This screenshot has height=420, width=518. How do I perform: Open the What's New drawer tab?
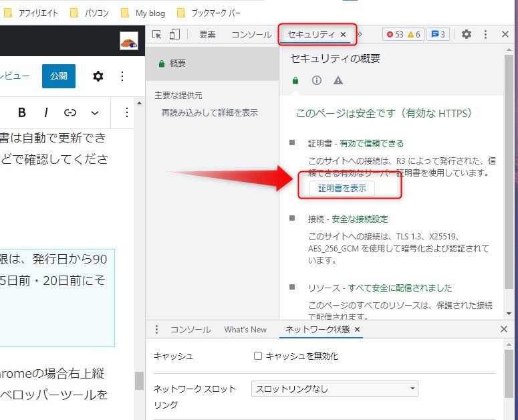click(245, 330)
